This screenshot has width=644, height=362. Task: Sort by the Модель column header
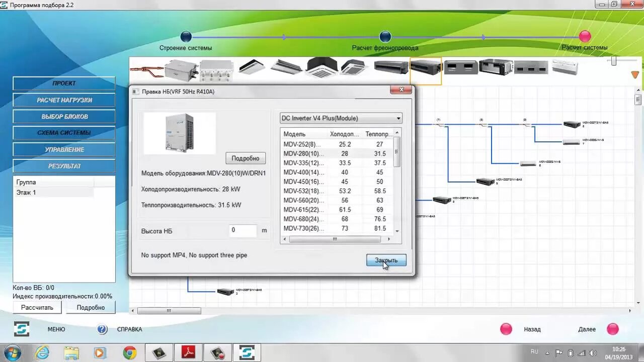[x=303, y=134]
